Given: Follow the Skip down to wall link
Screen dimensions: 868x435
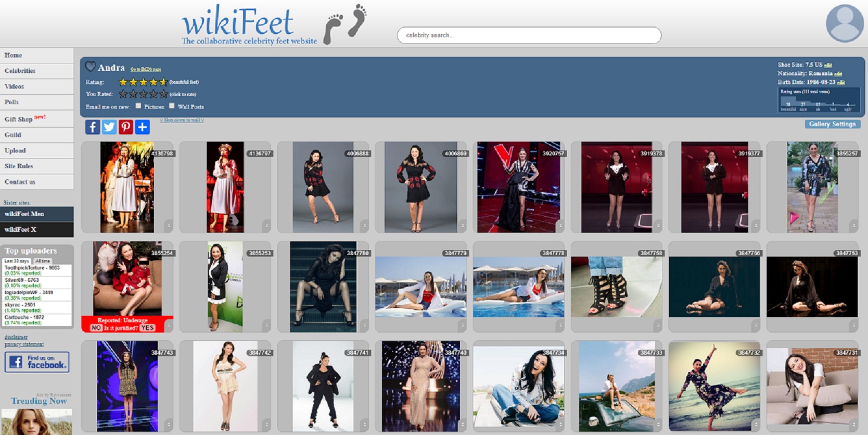Looking at the screenshot, I should pyautogui.click(x=182, y=120).
